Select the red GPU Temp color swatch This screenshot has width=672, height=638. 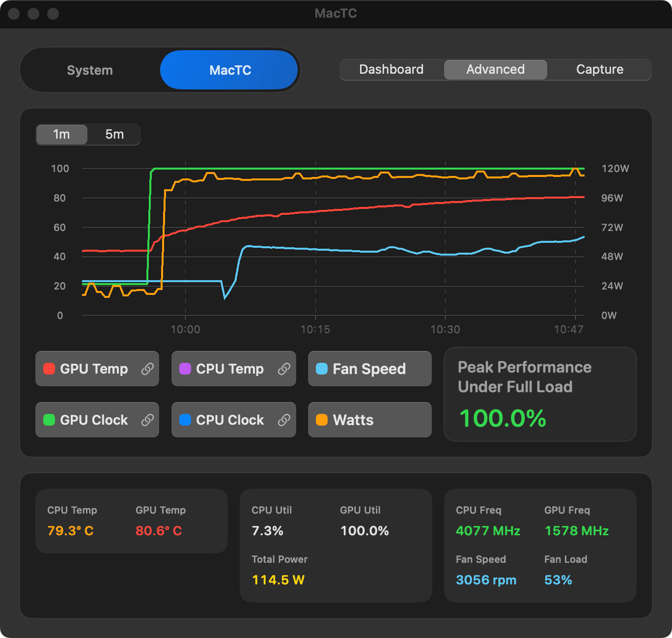[49, 369]
